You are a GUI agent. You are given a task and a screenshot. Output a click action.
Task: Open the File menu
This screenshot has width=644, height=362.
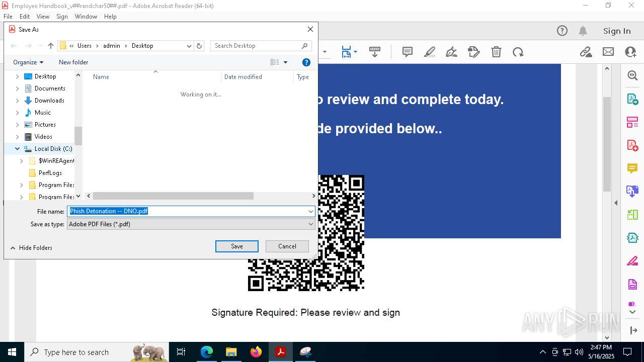[x=8, y=17]
